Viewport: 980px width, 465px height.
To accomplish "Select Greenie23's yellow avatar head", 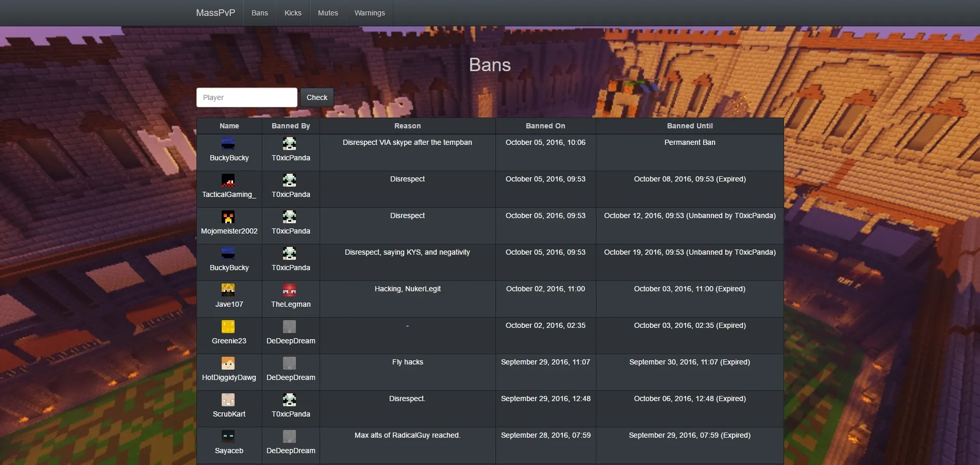I will coord(228,327).
